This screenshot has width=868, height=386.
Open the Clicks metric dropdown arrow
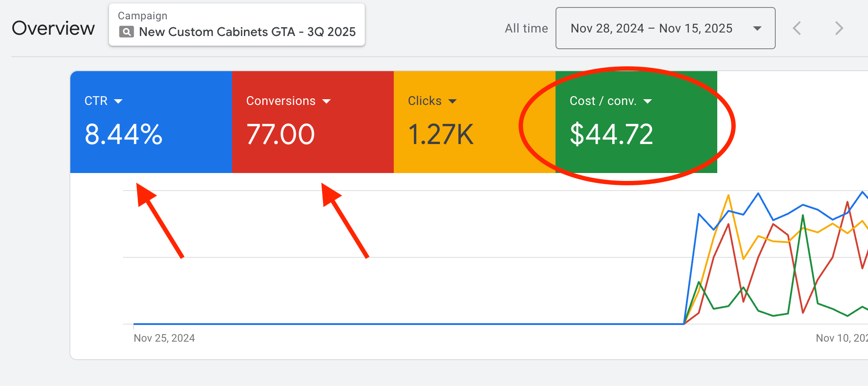453,101
